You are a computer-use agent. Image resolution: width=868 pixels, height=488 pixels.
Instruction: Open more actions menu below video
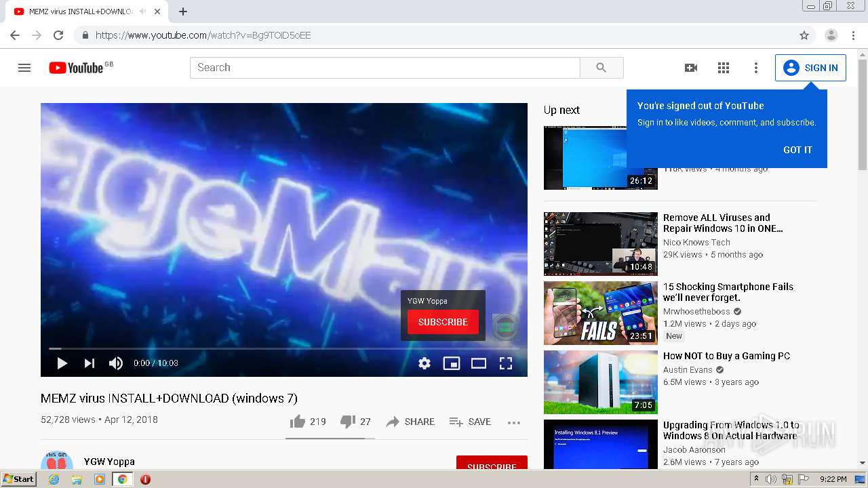coord(514,422)
